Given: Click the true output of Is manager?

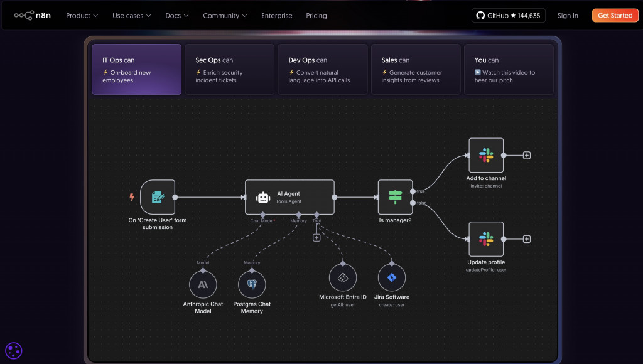Looking at the screenshot, I should pos(413,191).
